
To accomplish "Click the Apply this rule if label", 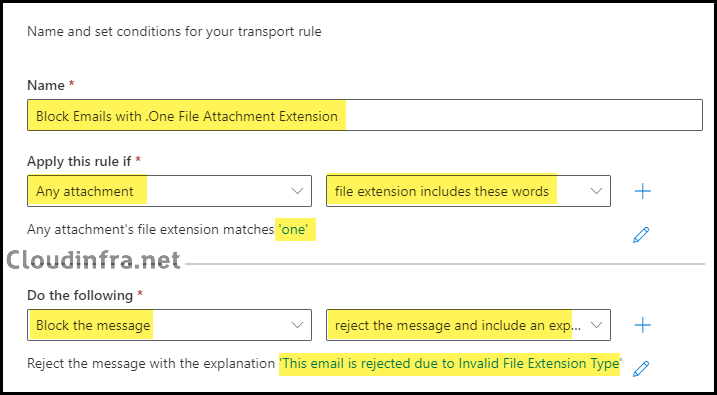I will [79, 161].
